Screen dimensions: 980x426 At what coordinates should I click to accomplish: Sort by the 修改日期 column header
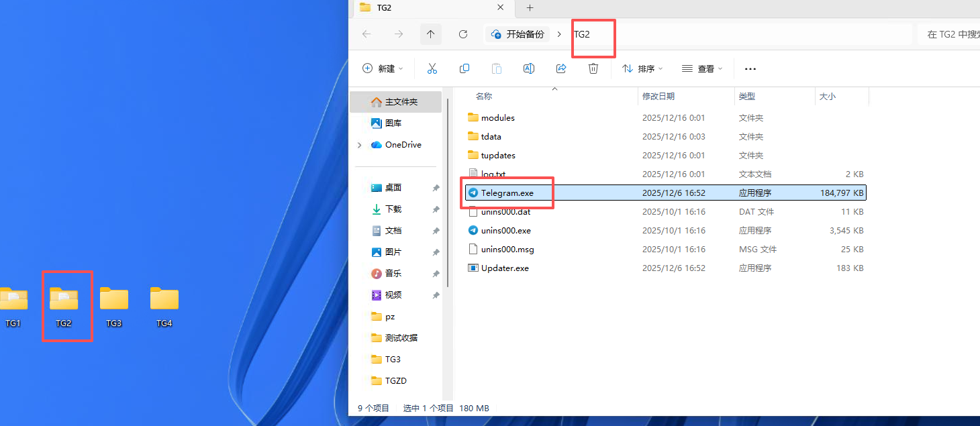click(x=658, y=97)
